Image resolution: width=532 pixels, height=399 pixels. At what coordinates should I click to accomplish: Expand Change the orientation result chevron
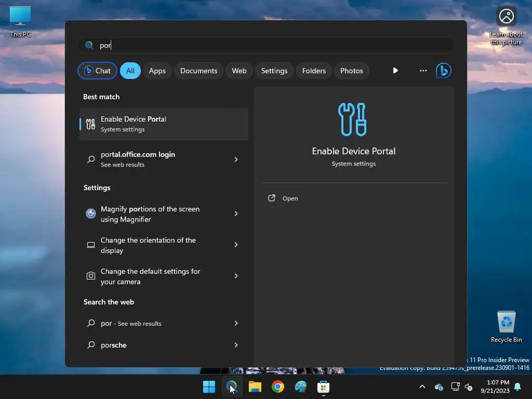(236, 245)
